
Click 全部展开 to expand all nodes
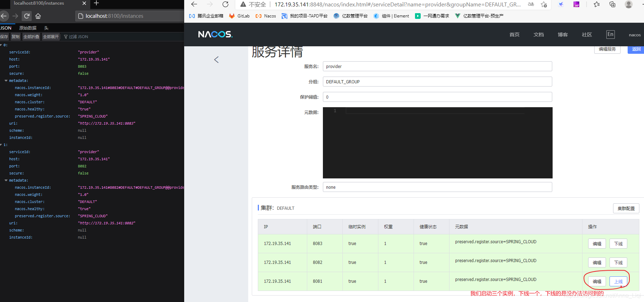coord(51,37)
